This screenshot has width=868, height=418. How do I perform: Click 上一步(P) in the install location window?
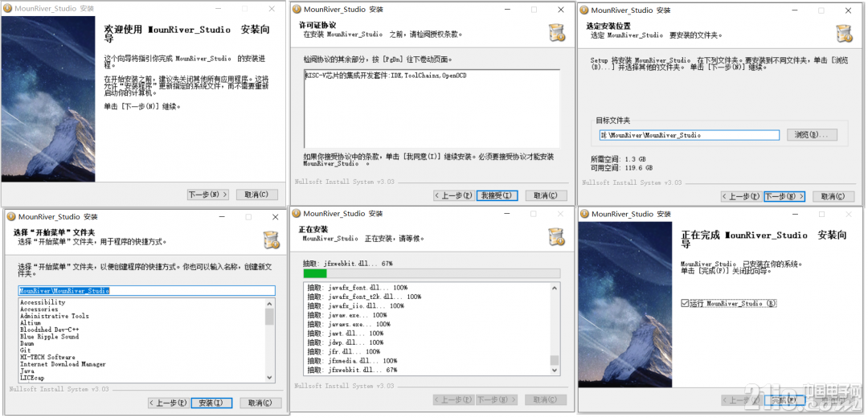click(742, 197)
